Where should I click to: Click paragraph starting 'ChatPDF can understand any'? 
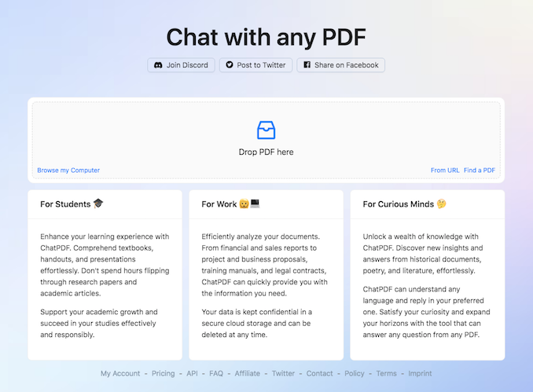tap(427, 312)
